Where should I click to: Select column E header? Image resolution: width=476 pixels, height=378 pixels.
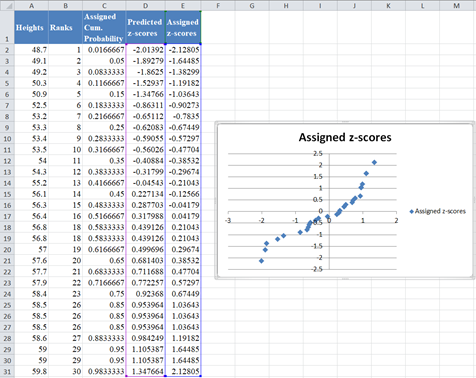(183, 5)
